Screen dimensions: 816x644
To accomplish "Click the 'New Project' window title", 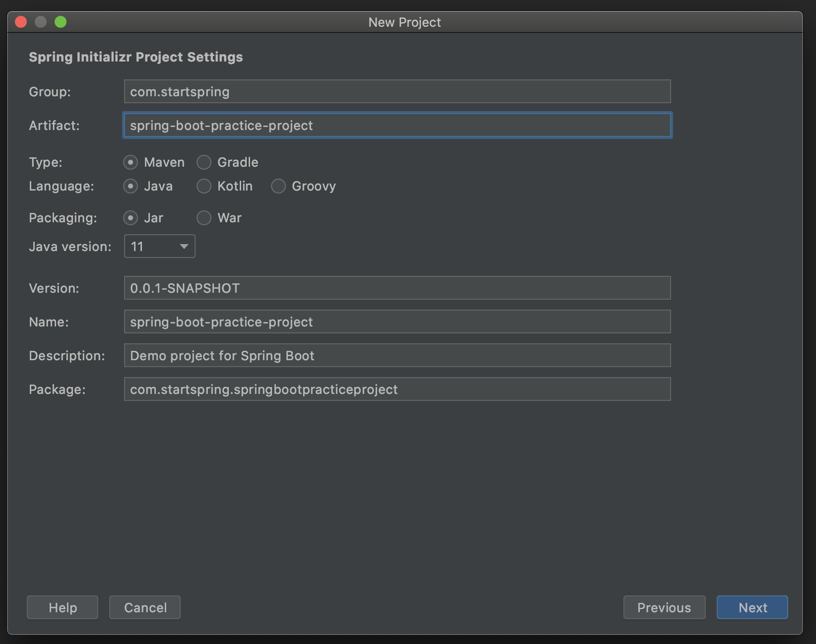I will [405, 22].
